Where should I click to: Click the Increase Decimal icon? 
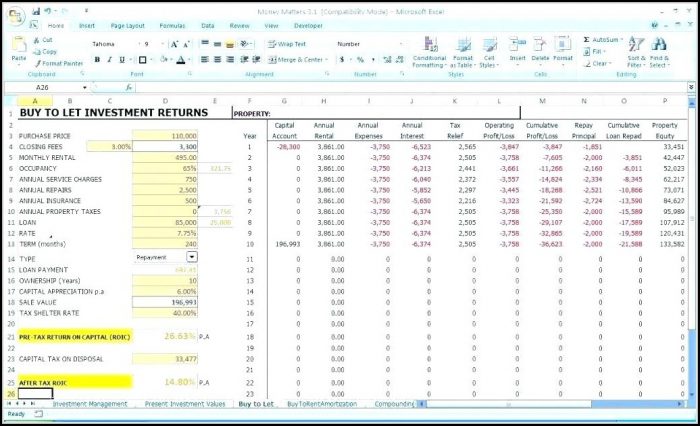point(387,59)
